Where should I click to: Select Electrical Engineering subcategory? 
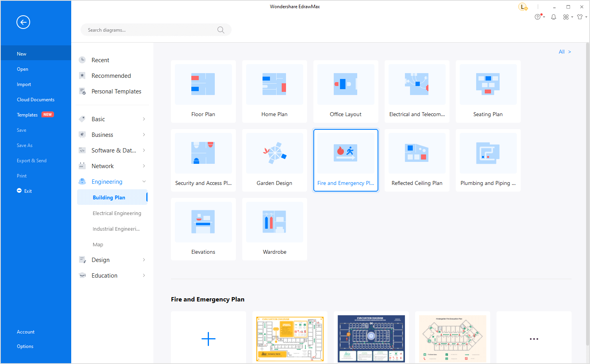coord(117,213)
